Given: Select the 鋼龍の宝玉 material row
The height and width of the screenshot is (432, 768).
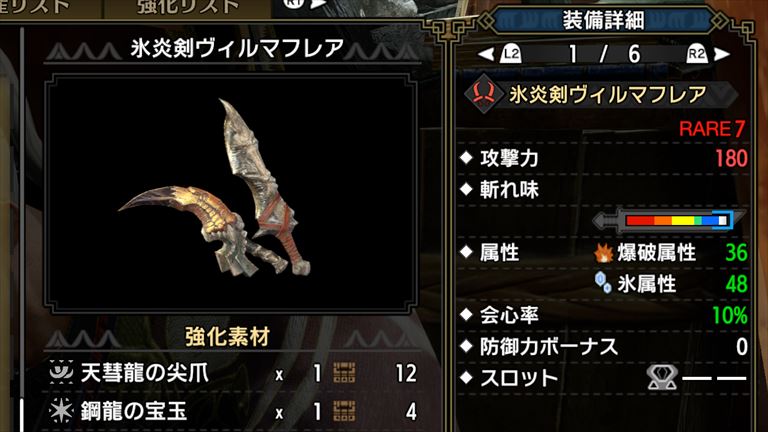Looking at the screenshot, I should 233,411.
